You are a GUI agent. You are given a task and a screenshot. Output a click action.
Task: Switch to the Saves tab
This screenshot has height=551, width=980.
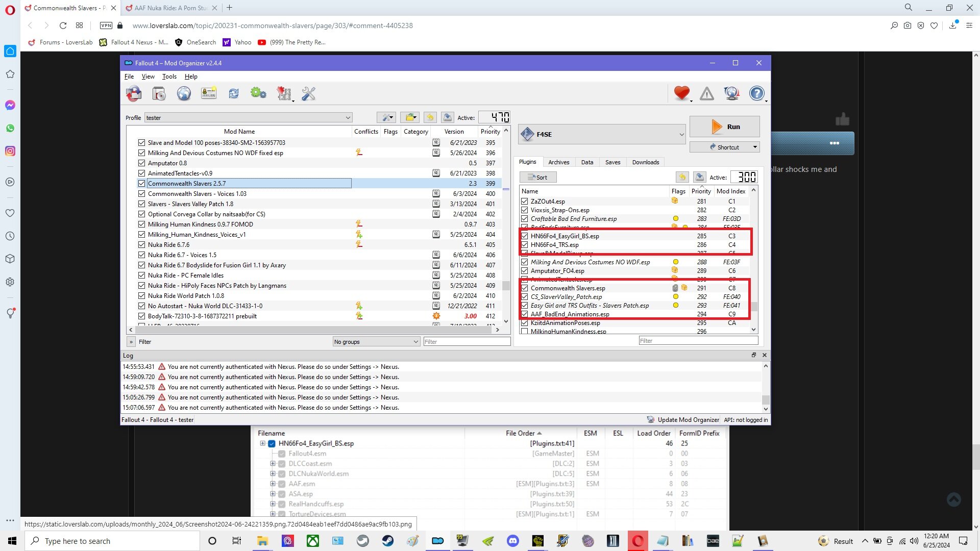613,162
